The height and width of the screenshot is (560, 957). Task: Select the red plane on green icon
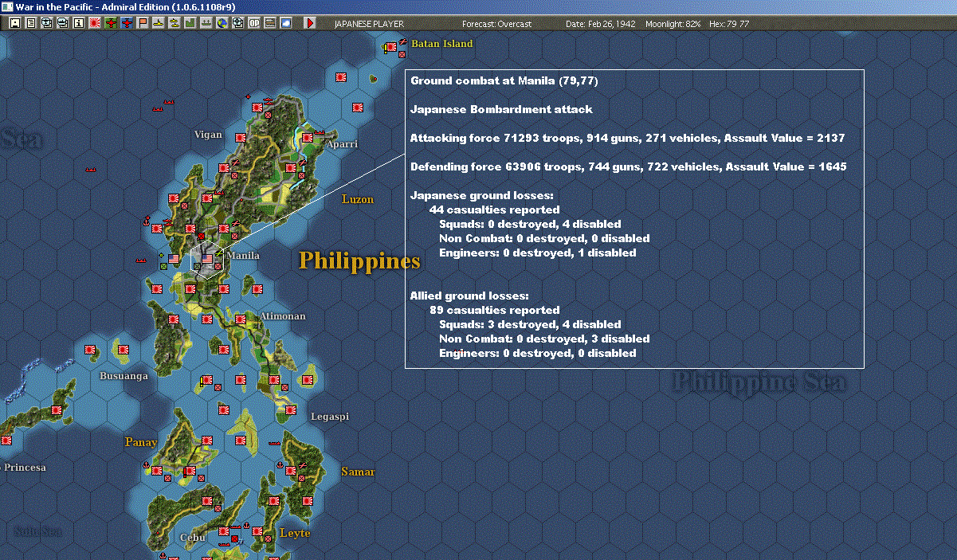pyautogui.click(x=111, y=23)
